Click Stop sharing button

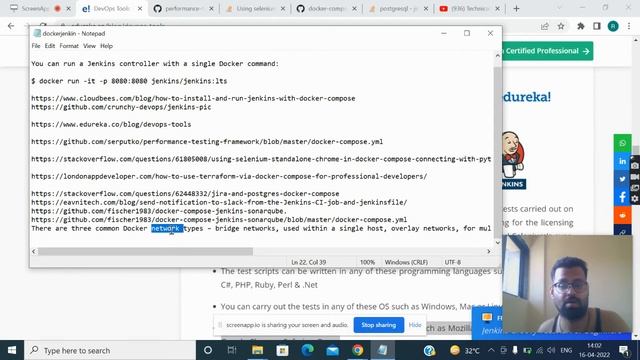tap(378, 325)
